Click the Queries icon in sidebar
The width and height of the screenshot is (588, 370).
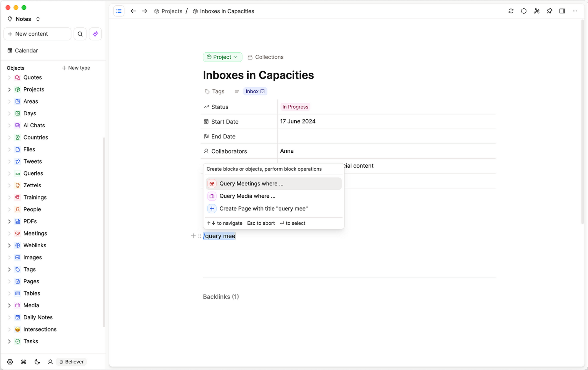(17, 173)
